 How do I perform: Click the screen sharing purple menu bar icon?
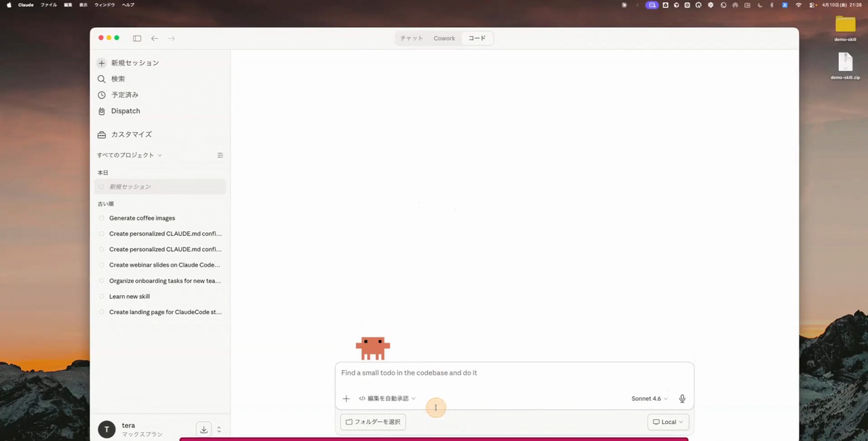[x=652, y=5]
